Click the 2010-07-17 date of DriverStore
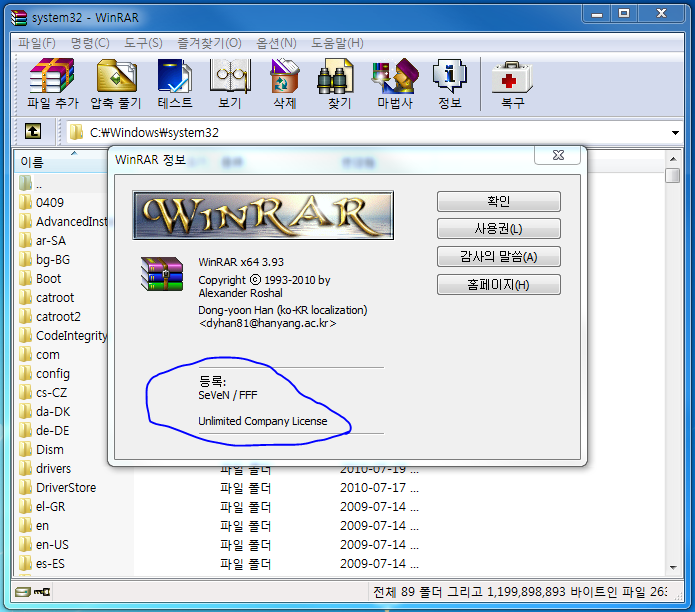Image resolution: width=695 pixels, height=612 pixels. (379, 487)
